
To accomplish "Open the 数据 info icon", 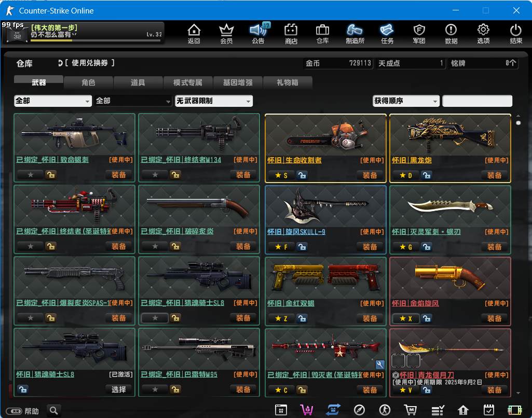I will click(x=451, y=34).
